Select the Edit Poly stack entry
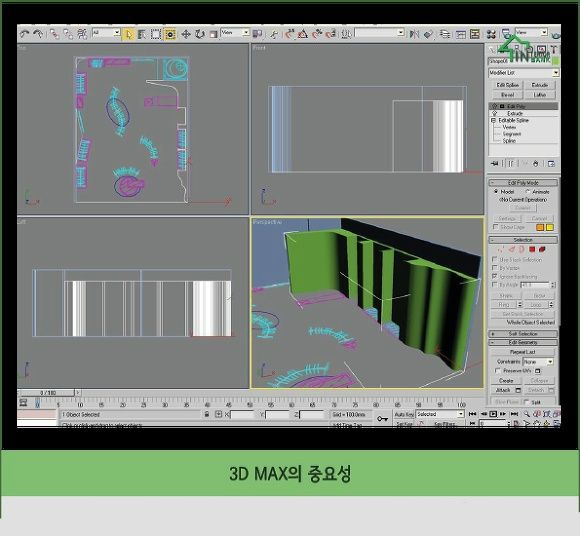Screen dimensions: 580x536 523,106
